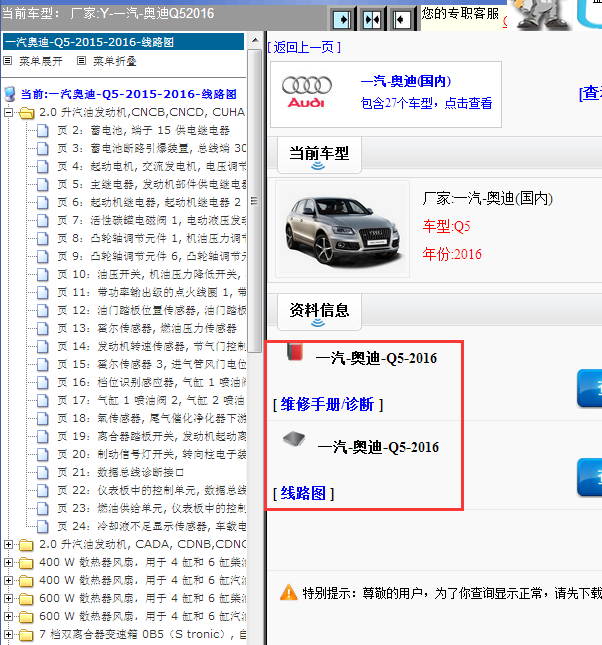Click the page icon for 页 21: 数据总线诊断接口
This screenshot has height=645, width=602.
click(42, 472)
